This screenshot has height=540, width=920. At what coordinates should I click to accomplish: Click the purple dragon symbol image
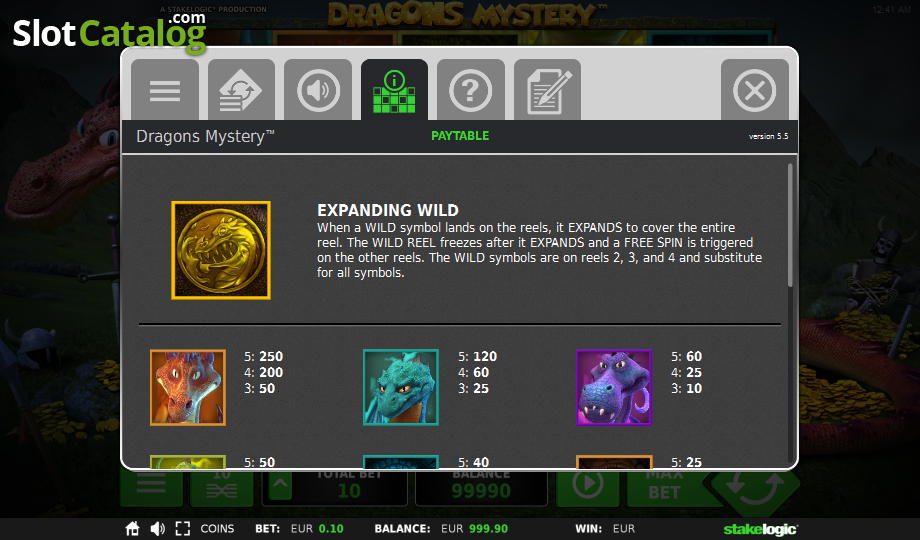pos(614,387)
